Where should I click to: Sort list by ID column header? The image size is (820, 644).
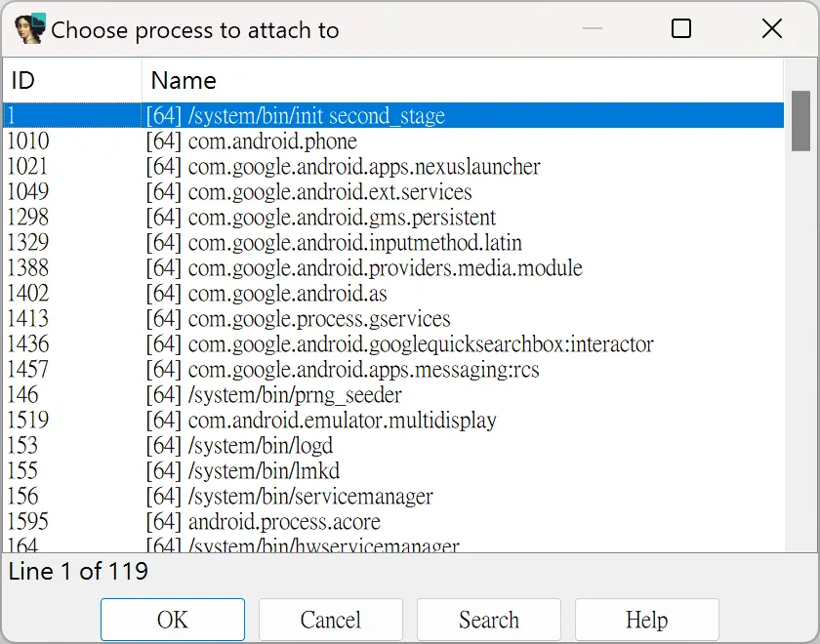pos(72,80)
